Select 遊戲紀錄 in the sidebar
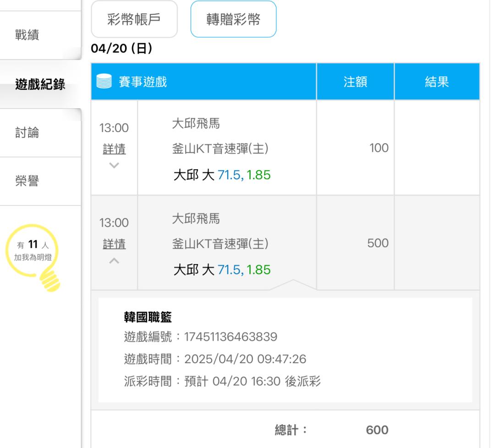495x448 pixels. tap(40, 84)
